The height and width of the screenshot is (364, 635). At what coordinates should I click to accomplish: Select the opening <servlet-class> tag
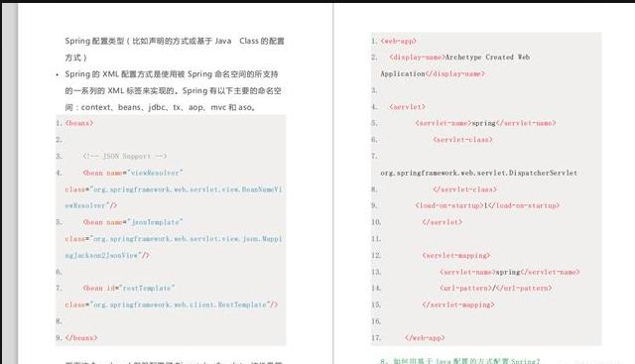coord(463,140)
